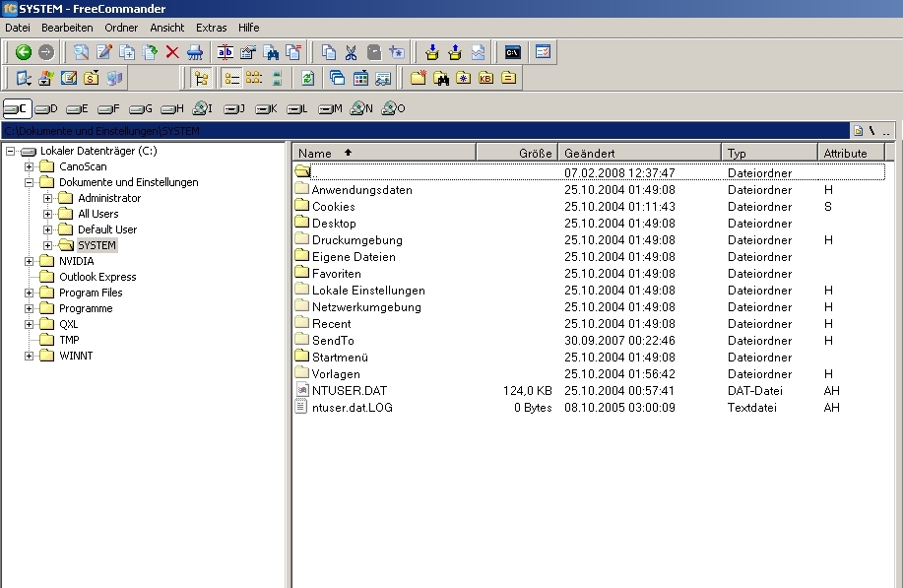Expand the Program Files tree node

29,293
